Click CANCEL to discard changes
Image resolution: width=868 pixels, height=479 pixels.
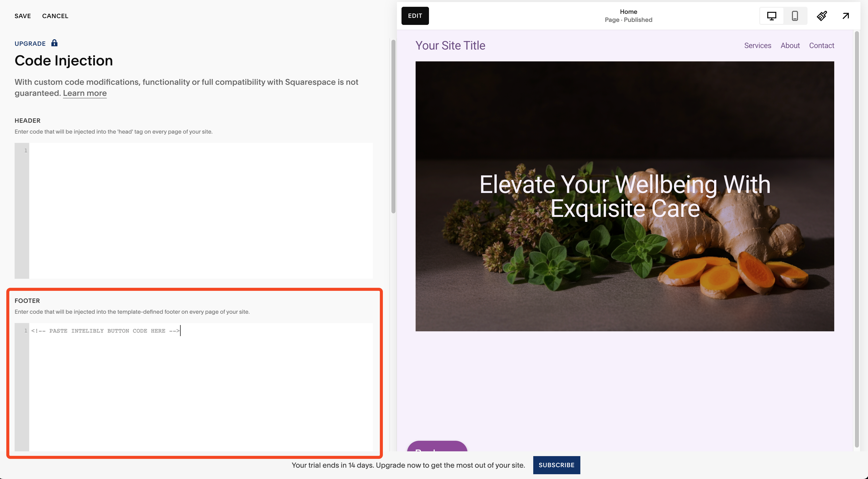[x=55, y=16]
